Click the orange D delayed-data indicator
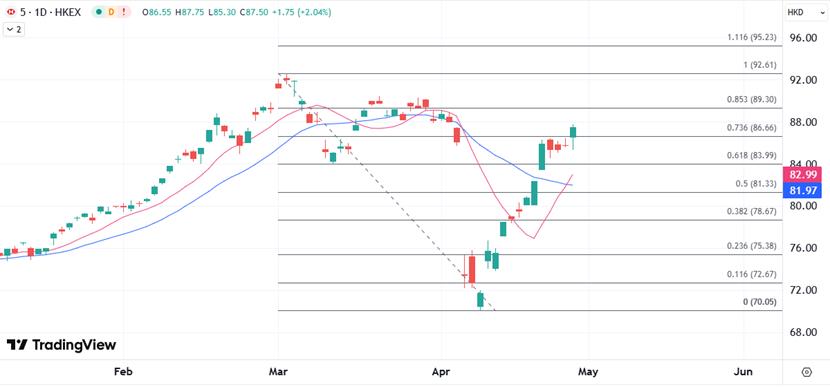830x387 pixels. 112,12
